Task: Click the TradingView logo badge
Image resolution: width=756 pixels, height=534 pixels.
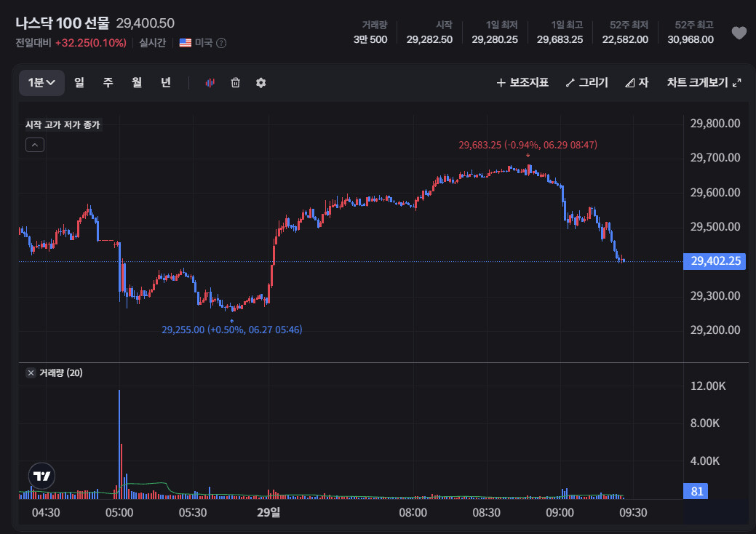Action: point(42,477)
